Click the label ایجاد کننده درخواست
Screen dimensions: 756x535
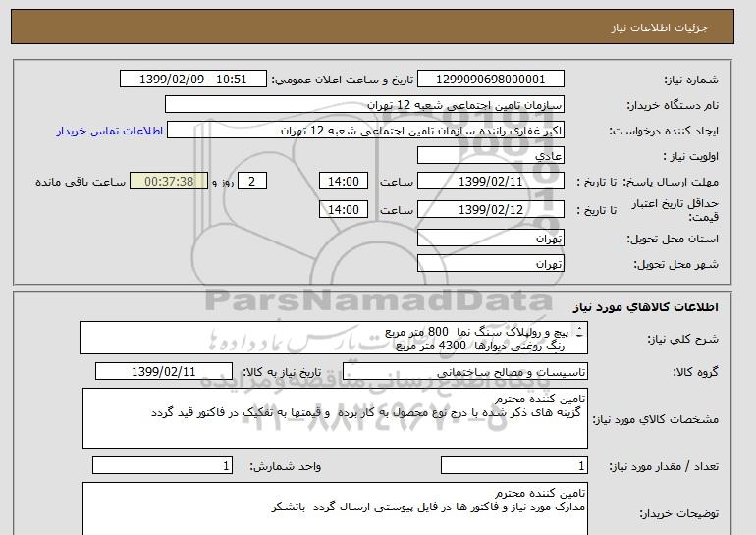click(664, 131)
